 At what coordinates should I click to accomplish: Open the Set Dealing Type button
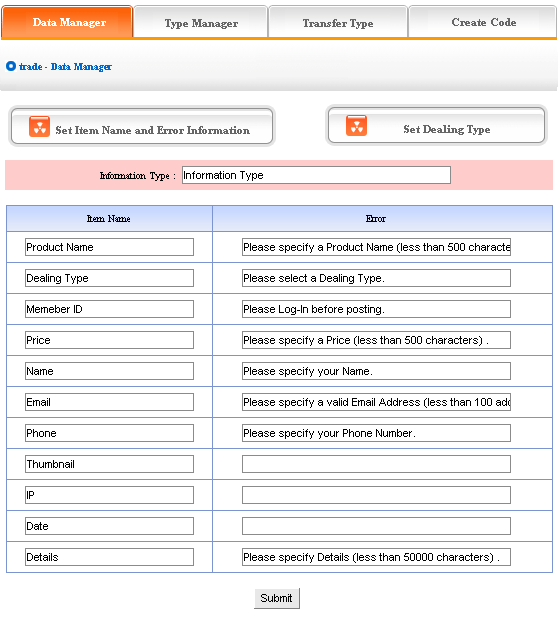(436, 125)
